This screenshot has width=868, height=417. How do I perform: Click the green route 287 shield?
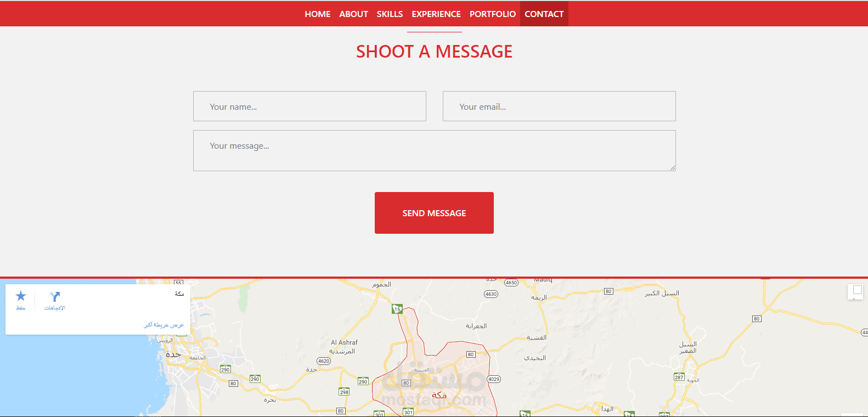pos(679,377)
